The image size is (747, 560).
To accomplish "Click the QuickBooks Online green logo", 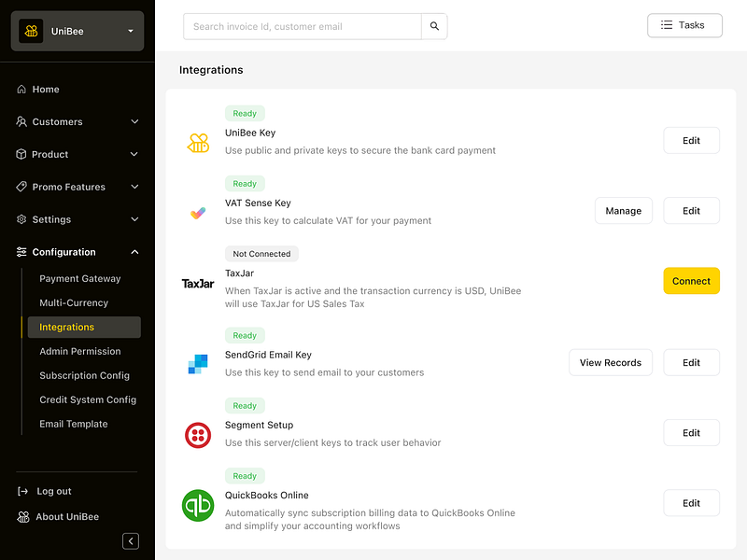I will click(198, 505).
